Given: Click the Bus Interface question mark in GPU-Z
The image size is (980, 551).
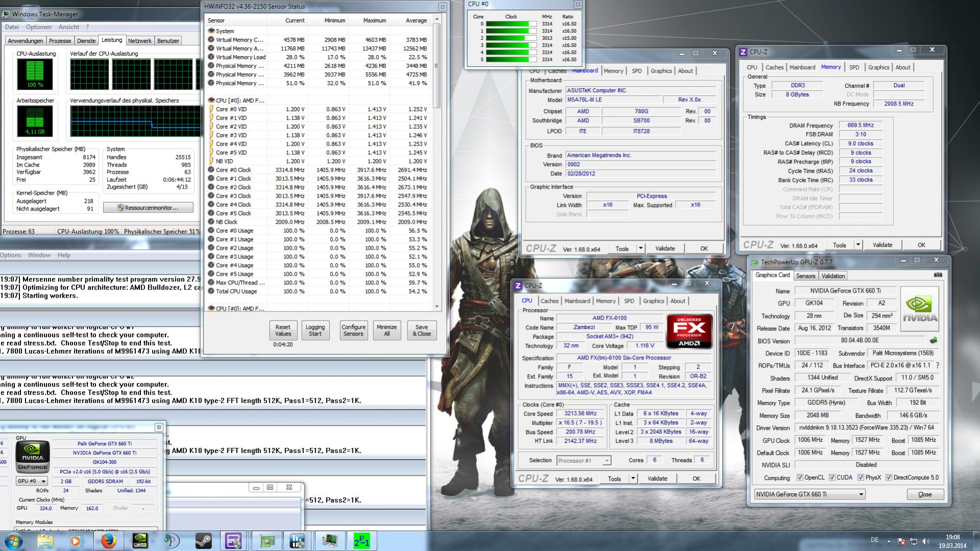Looking at the screenshot, I should point(938,366).
